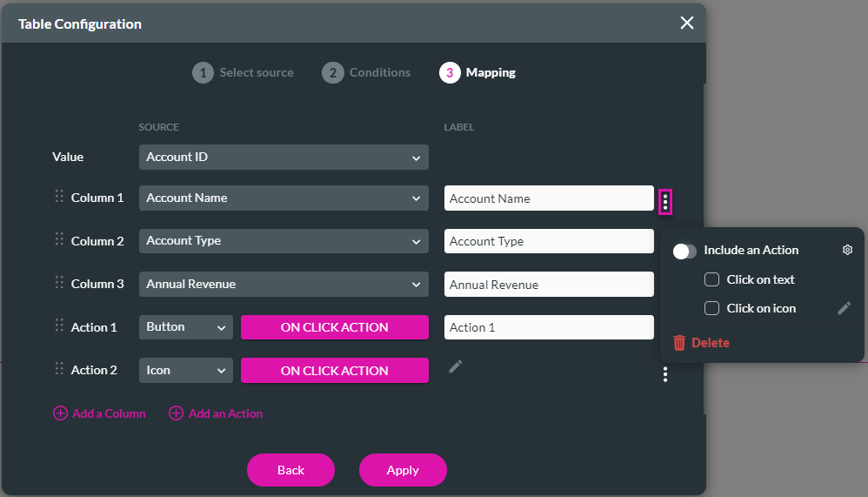
Task: Click the plus icon for Add a Column
Action: pyautogui.click(x=60, y=413)
